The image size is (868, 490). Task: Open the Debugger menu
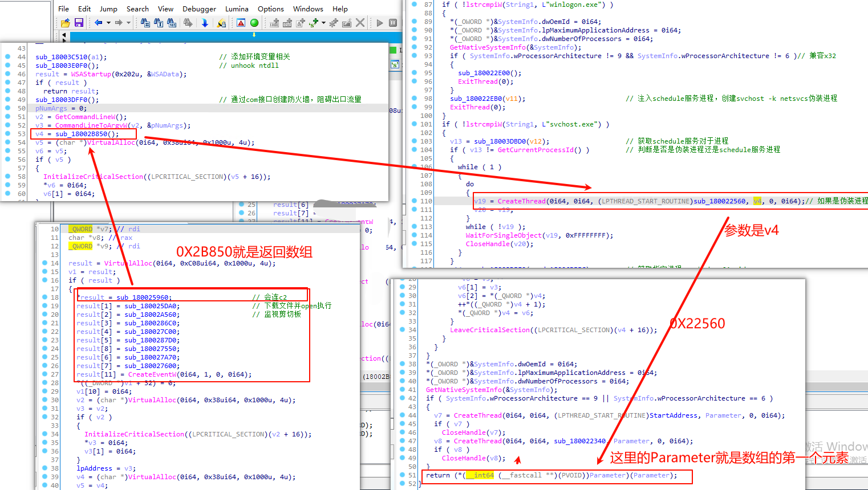199,9
